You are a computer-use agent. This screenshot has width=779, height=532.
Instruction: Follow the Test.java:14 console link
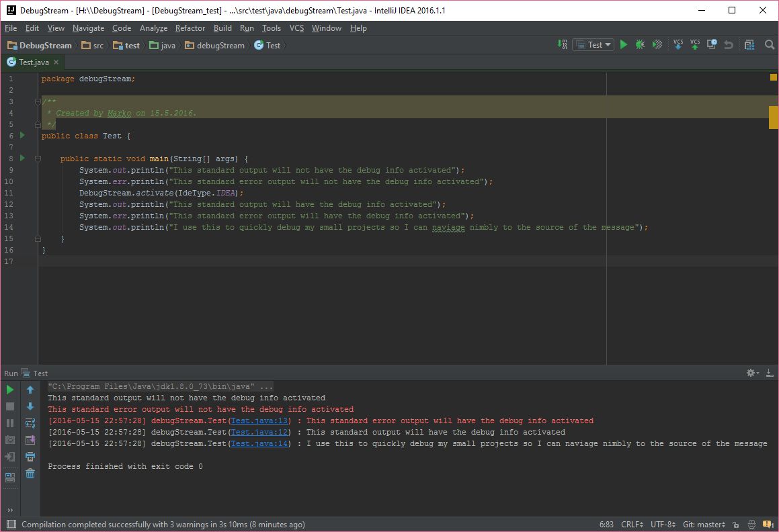click(x=259, y=443)
